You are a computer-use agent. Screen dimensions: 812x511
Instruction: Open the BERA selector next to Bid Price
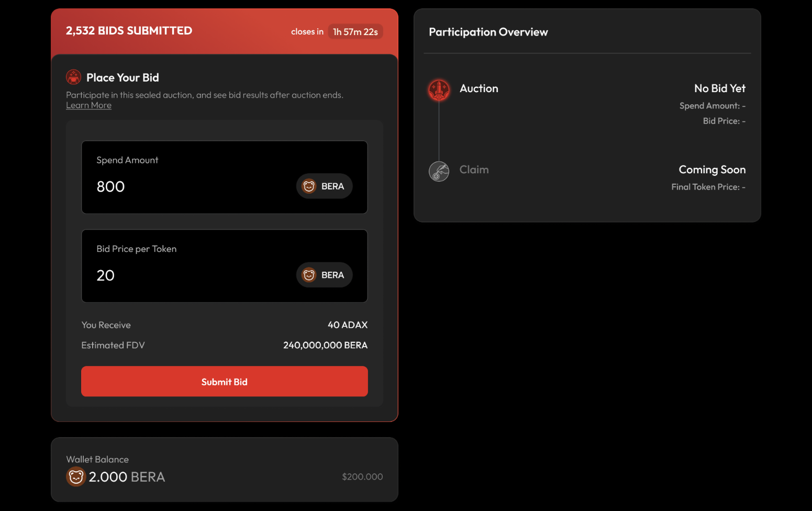pyautogui.click(x=325, y=275)
